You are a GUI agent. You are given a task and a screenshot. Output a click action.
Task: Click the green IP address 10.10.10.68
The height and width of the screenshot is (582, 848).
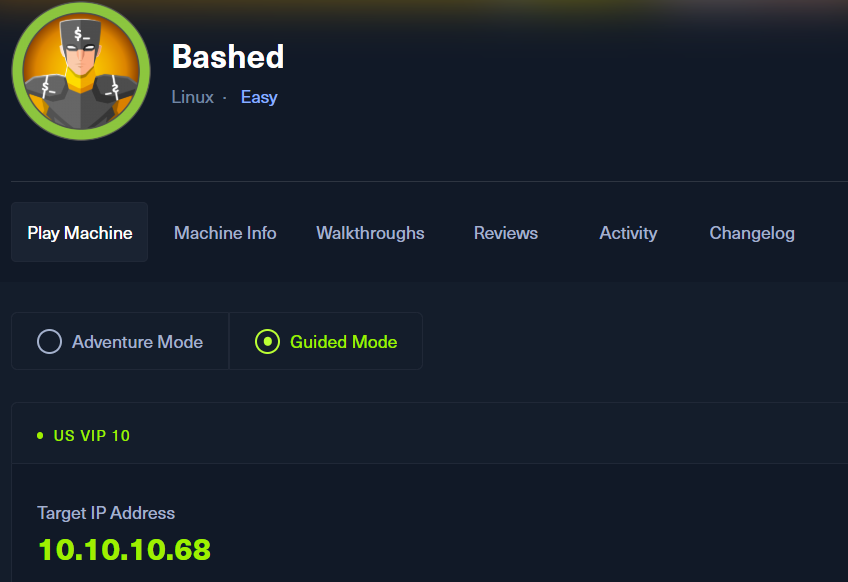click(124, 549)
